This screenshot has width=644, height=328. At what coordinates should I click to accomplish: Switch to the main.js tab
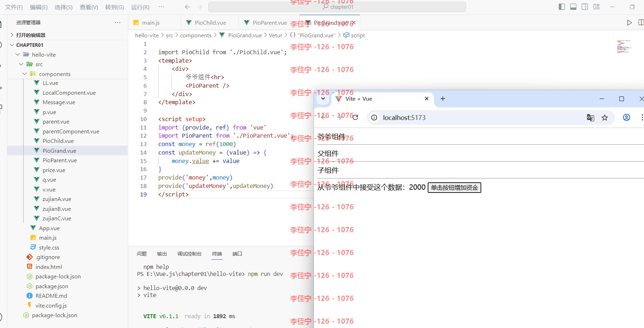tap(155, 23)
